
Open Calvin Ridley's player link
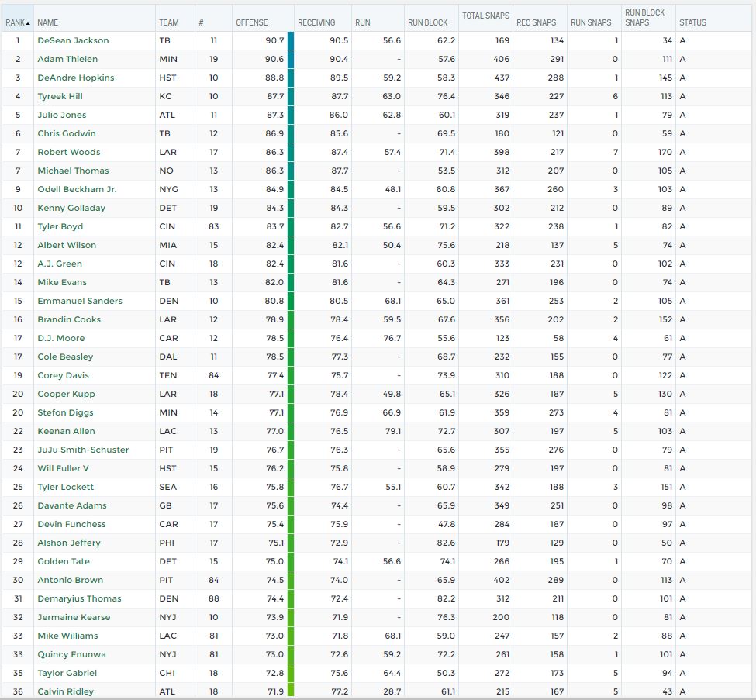(x=66, y=691)
